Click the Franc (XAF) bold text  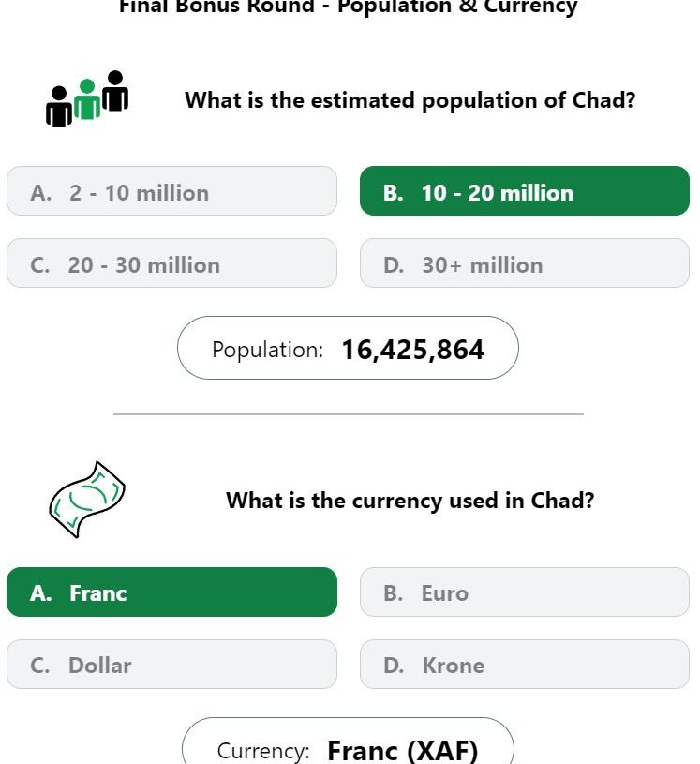[403, 751]
